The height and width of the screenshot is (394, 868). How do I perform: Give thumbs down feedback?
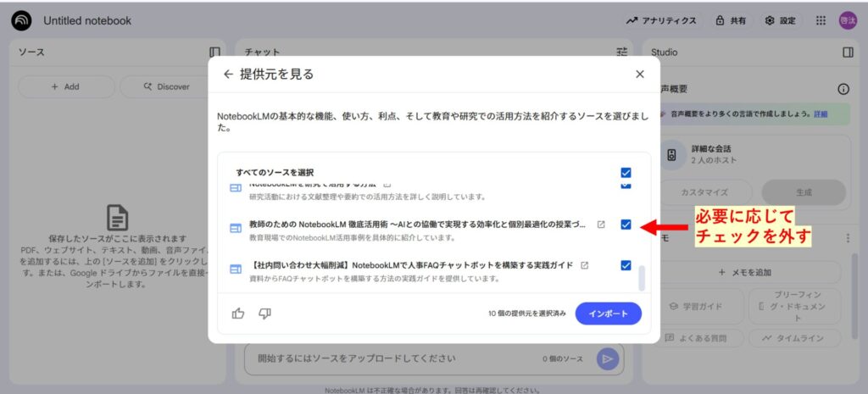pyautogui.click(x=265, y=314)
